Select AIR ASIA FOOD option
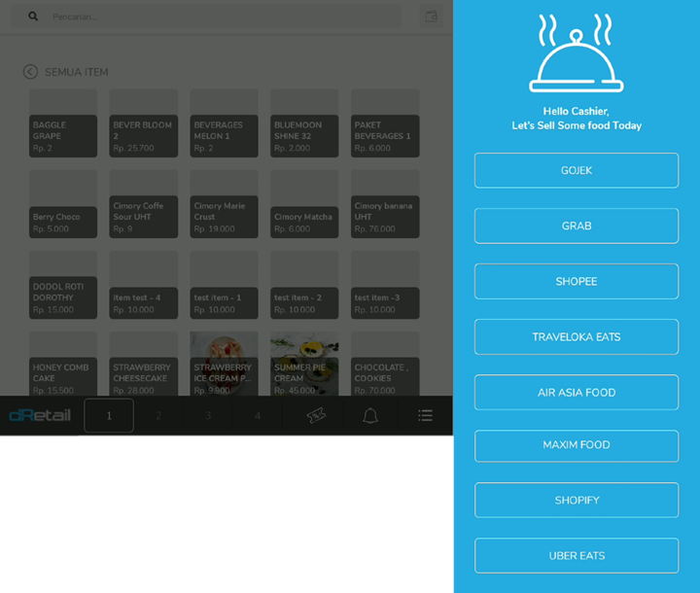This screenshot has height=593, width=700. pyautogui.click(x=577, y=392)
